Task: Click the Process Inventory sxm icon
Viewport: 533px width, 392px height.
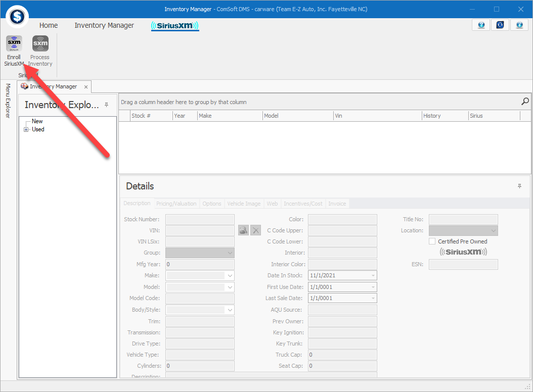Action: point(40,43)
